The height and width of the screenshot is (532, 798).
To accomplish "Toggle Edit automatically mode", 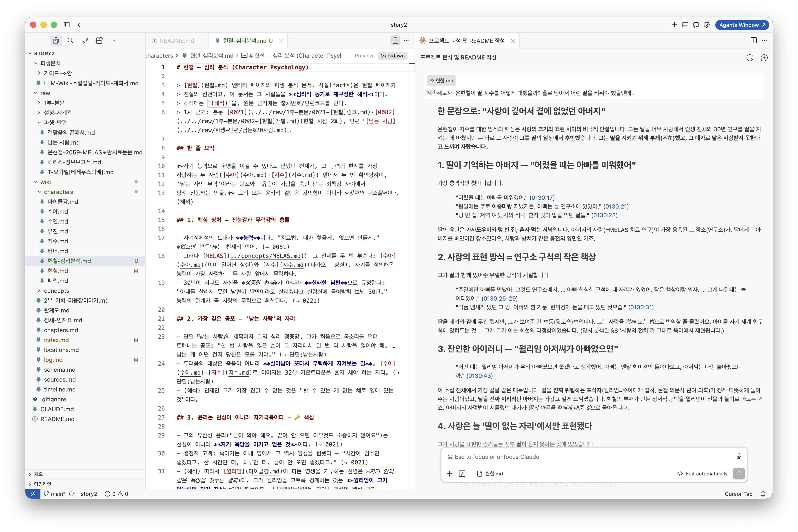I will coord(702,474).
